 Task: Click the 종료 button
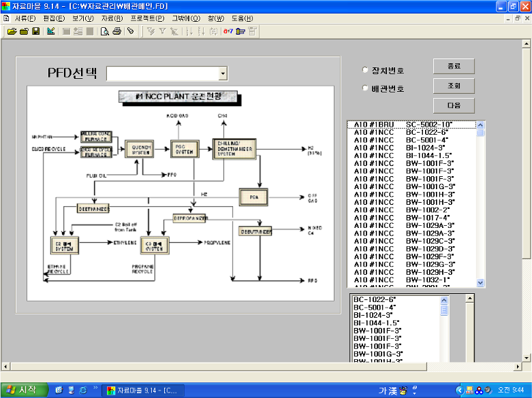[x=454, y=67]
